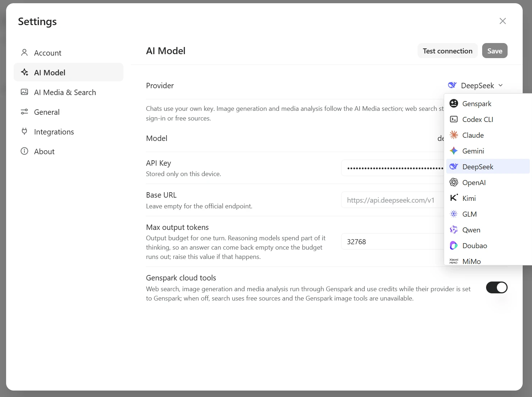Image resolution: width=532 pixels, height=397 pixels.
Task: Choose Genspark as the provider
Action: [x=488, y=104]
